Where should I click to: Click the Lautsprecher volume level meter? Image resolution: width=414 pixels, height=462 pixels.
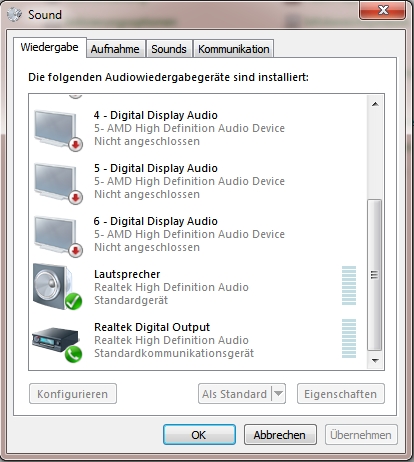[x=349, y=286]
